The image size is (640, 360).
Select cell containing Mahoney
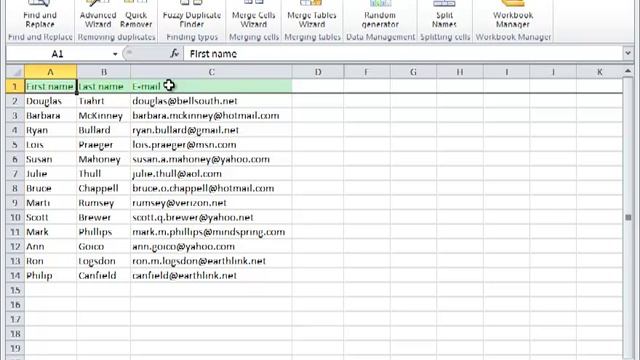pos(104,159)
